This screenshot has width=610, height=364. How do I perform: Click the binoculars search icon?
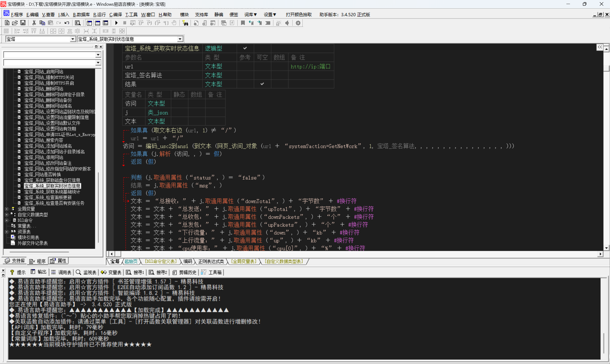pos(185,23)
